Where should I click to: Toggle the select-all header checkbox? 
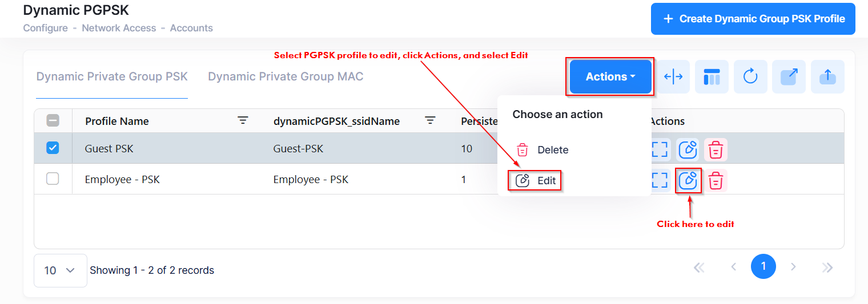click(53, 120)
